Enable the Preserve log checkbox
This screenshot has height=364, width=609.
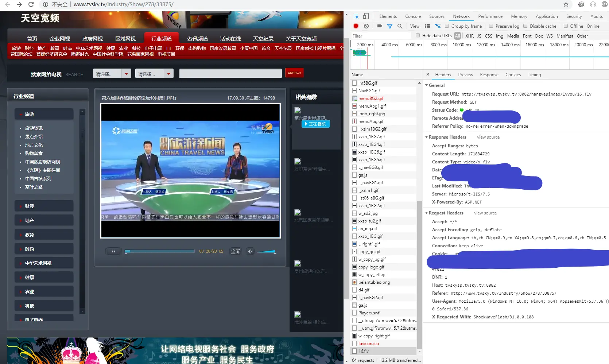[491, 26]
